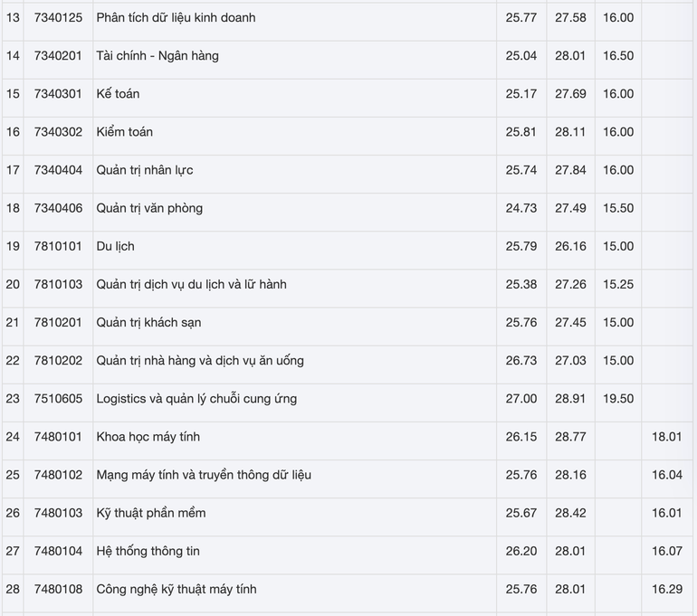The image size is (697, 616).
Task: Select row number 13 cell
Action: 13,17
